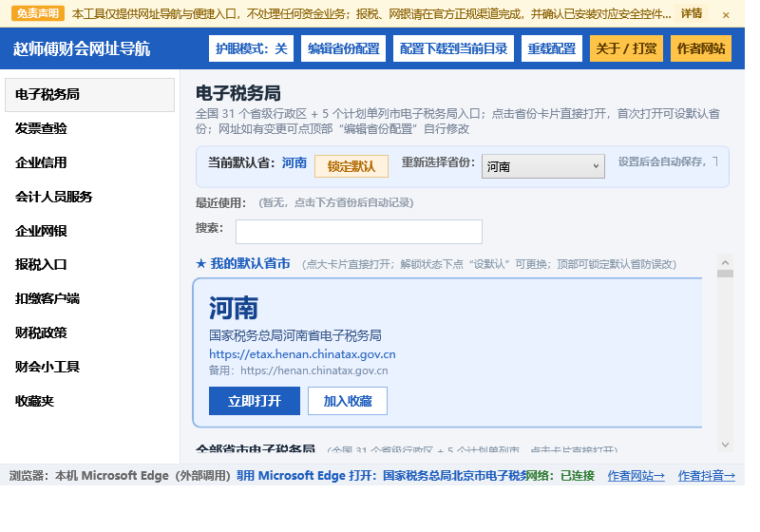Click scrollbar up arrow in province list

tap(725, 262)
